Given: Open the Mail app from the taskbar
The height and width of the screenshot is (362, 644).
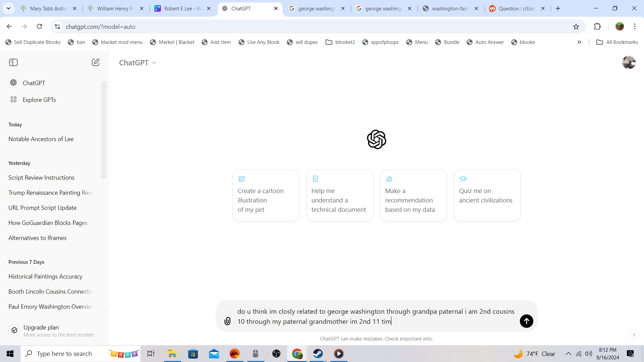Looking at the screenshot, I should pos(214,354).
